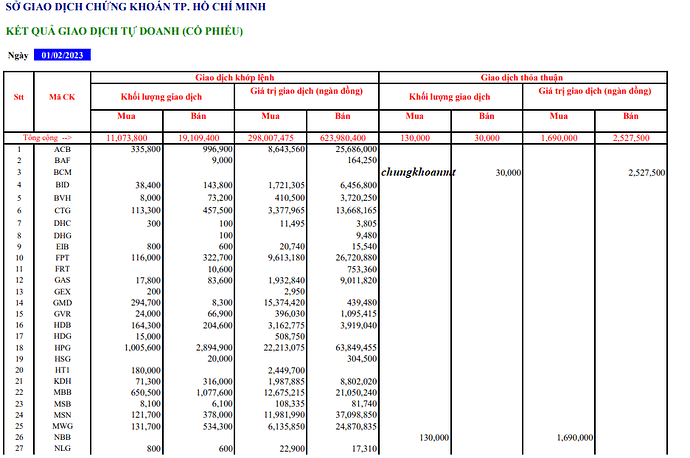Image resolution: width=690 pixels, height=458 pixels.
Task: Select total sell volume 19,109,400
Action: point(198,138)
